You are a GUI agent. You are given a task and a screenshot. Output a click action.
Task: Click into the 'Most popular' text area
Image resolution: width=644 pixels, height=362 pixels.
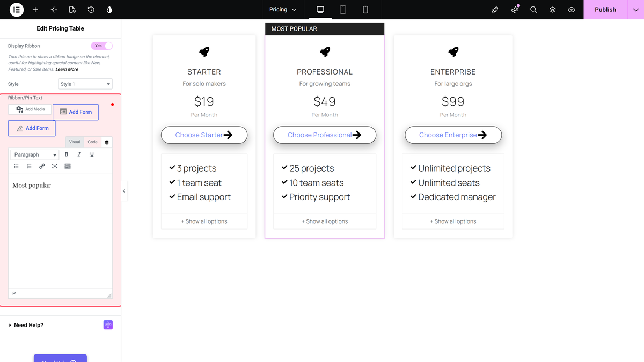pos(60,232)
